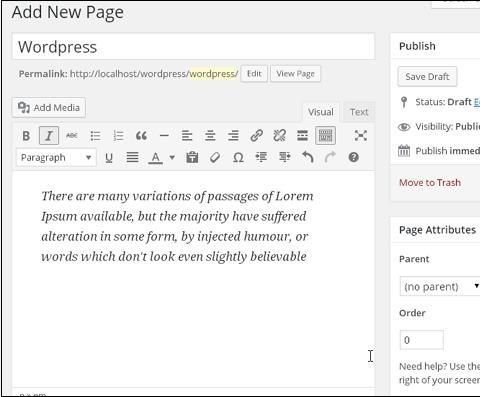Click the Visibility eye icon
Viewport: 480px width, 397px height.
point(404,127)
